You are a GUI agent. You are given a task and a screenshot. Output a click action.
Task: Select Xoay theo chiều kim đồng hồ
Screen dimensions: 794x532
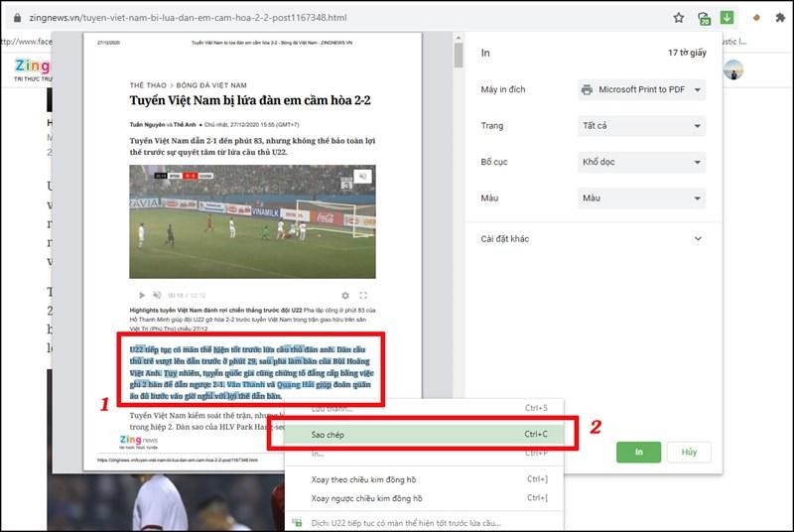pos(425,479)
